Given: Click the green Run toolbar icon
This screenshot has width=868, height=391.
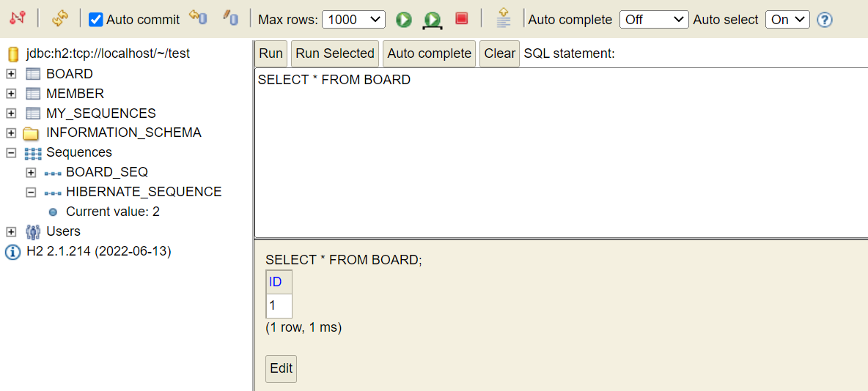Looking at the screenshot, I should point(404,20).
